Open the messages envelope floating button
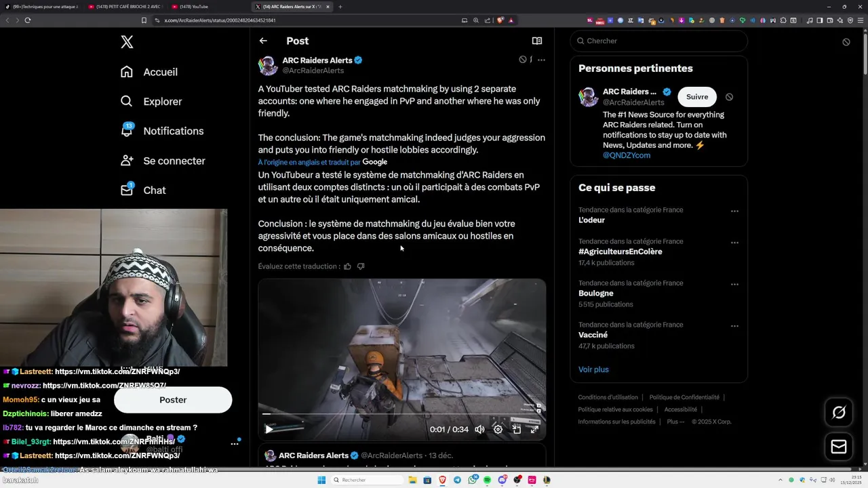This screenshot has width=868, height=488. tap(839, 447)
